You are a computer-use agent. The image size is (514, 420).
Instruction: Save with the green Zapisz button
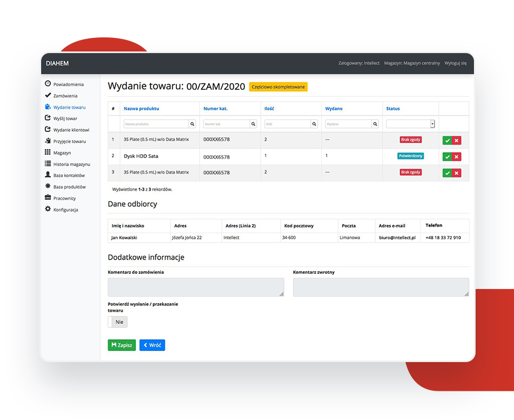[x=122, y=345]
